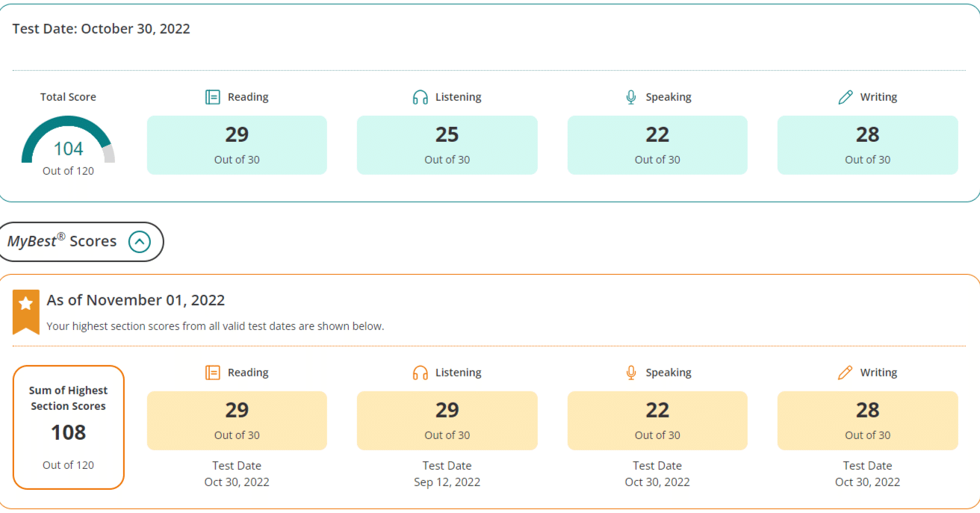The image size is (980, 513).
Task: Select the orange Listening score 29 card
Action: (x=447, y=420)
